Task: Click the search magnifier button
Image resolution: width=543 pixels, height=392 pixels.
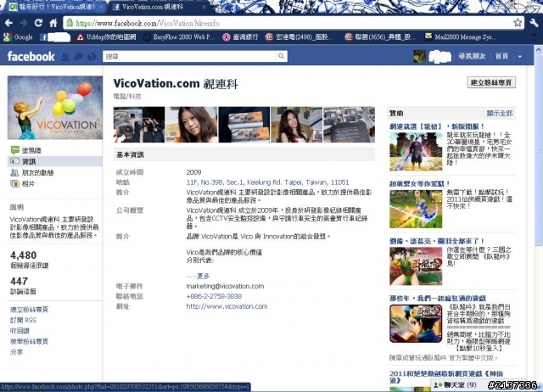Action: click(281, 56)
